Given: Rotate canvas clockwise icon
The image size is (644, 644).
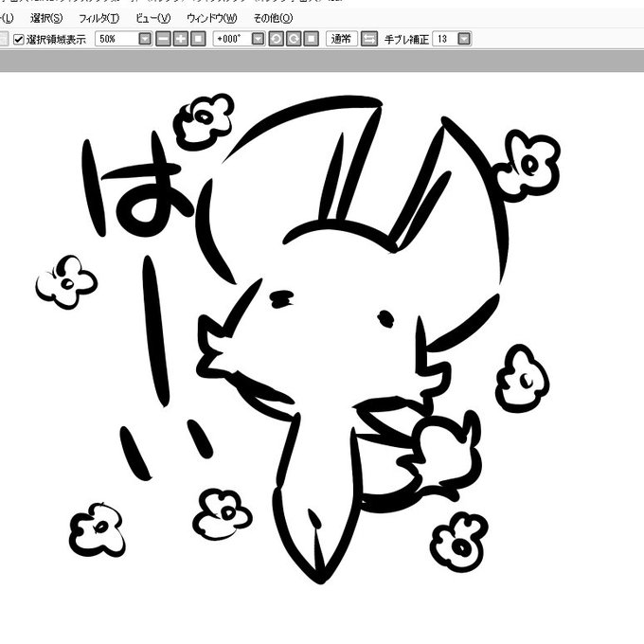Looking at the screenshot, I should [294, 39].
